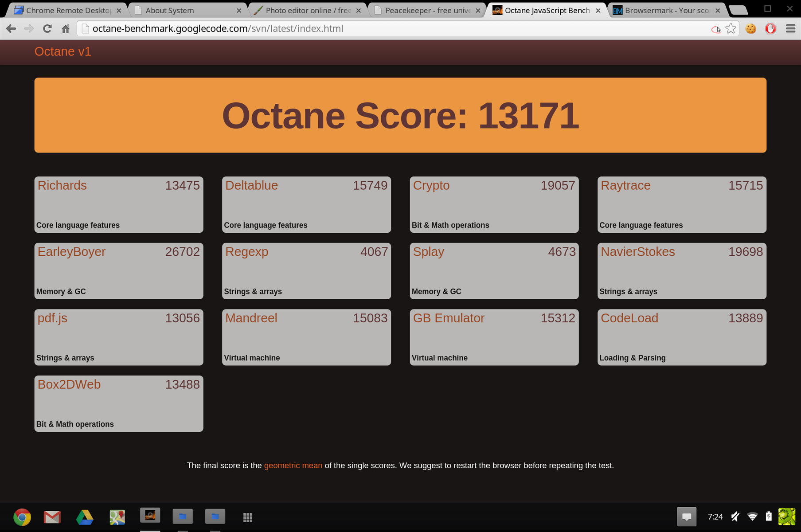Open the notifications chat bubble in tray
Viewport: 801px width, 532px height.
pyautogui.click(x=687, y=517)
